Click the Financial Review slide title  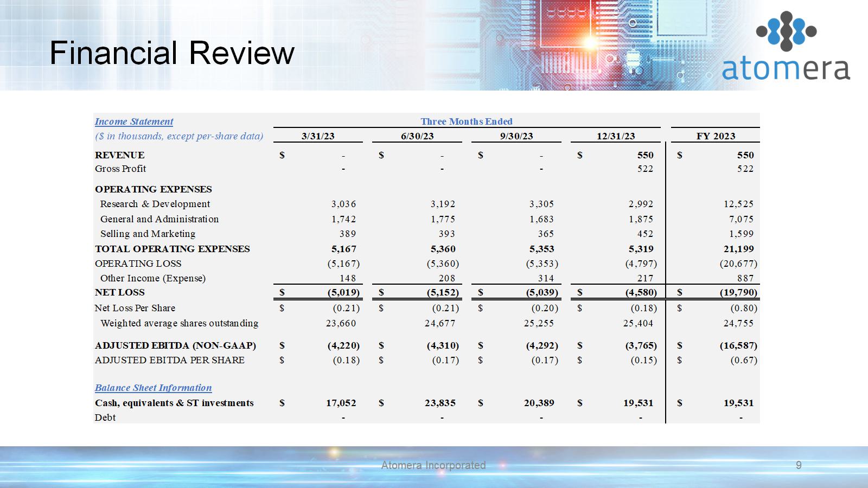tap(172, 53)
